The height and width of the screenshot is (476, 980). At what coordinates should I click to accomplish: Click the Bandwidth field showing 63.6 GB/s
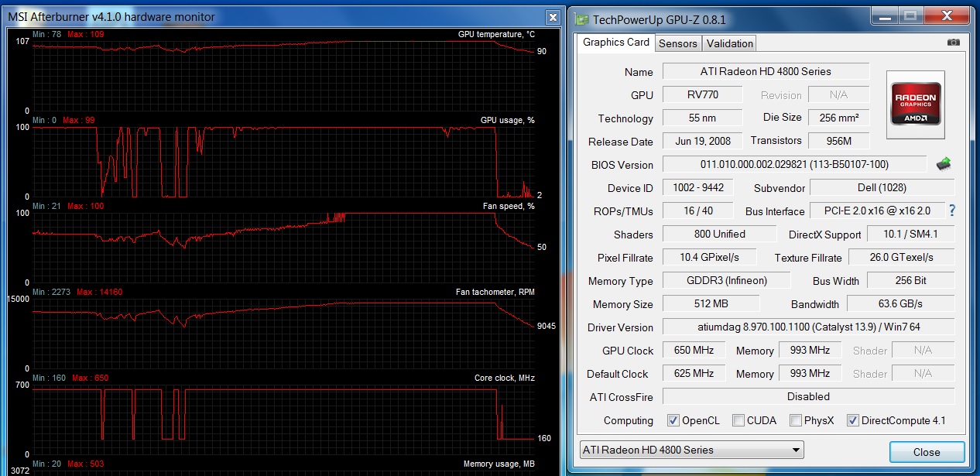tap(901, 303)
